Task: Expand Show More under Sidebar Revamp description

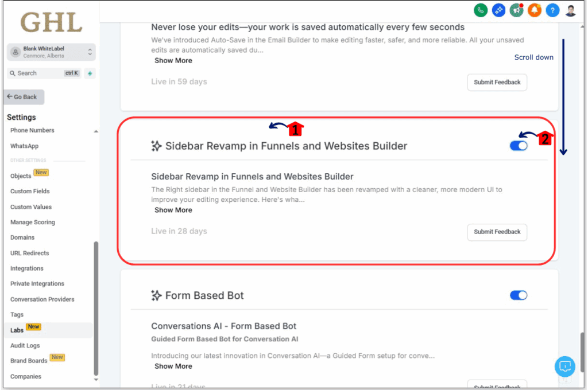Action: [173, 210]
